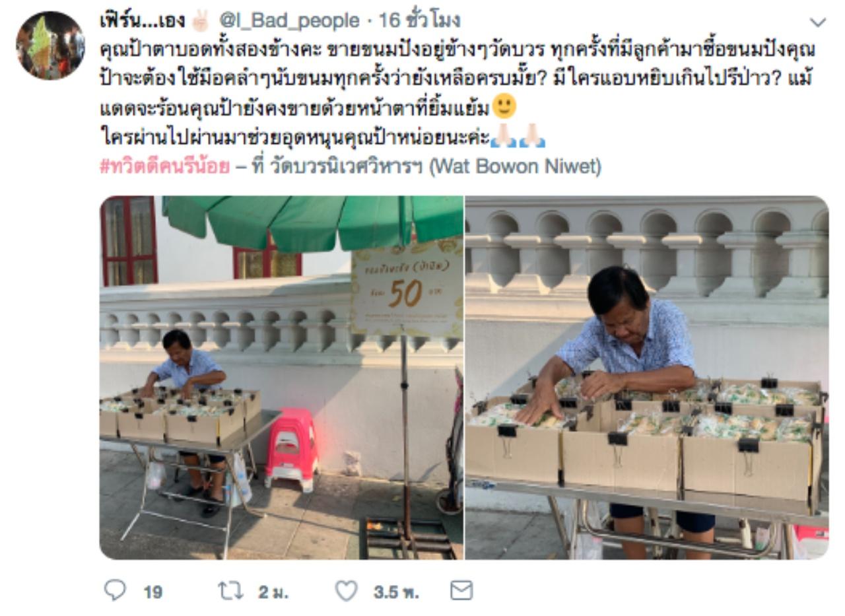Like the tweet with the heart icon
The image size is (845, 616).
pyautogui.click(x=346, y=591)
